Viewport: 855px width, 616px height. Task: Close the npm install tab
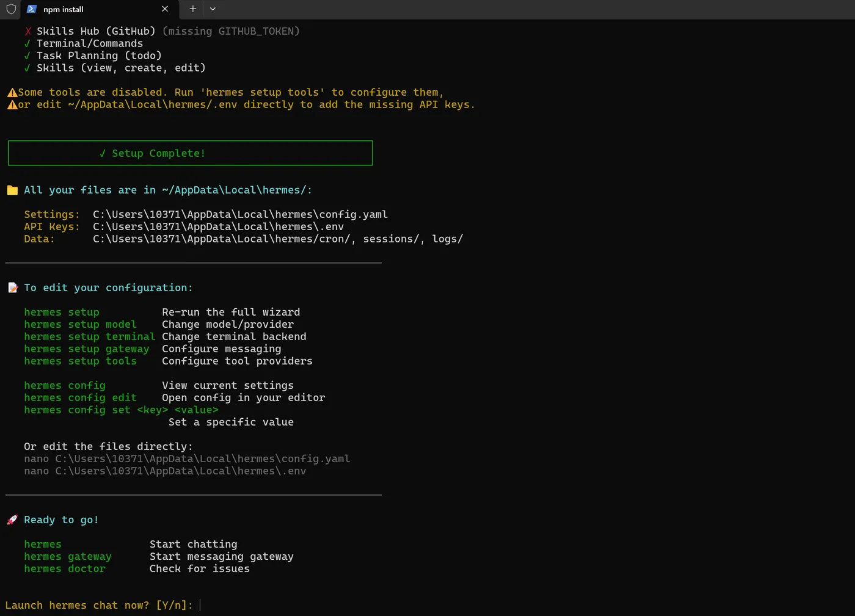pos(165,9)
